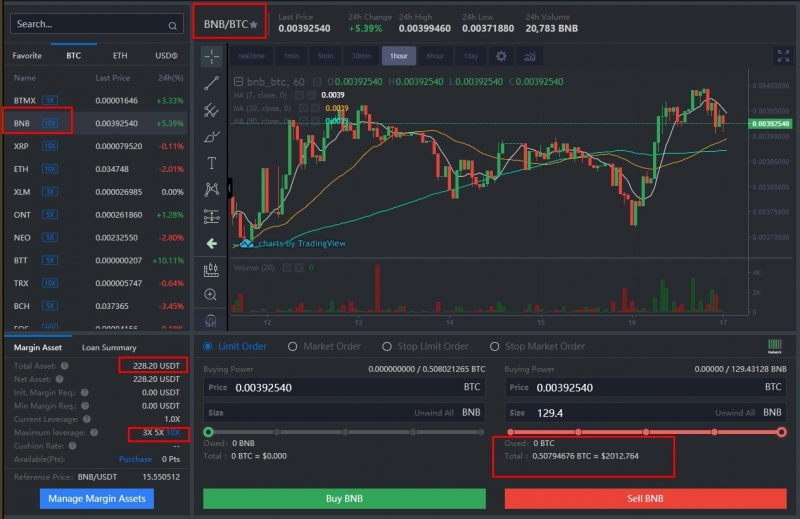Open chart settings gear icon
Viewport: 800px width, 519px height.
[501, 56]
